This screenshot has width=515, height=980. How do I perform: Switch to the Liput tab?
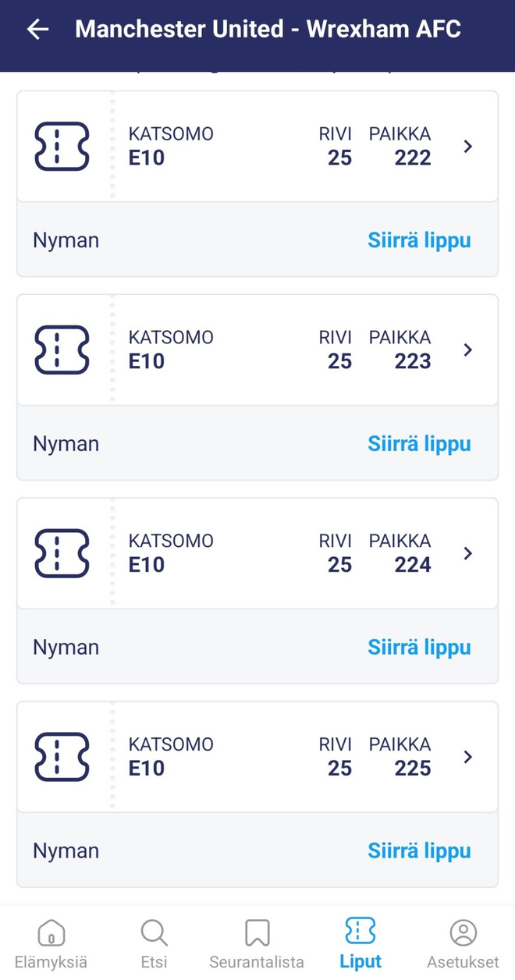[x=360, y=943]
